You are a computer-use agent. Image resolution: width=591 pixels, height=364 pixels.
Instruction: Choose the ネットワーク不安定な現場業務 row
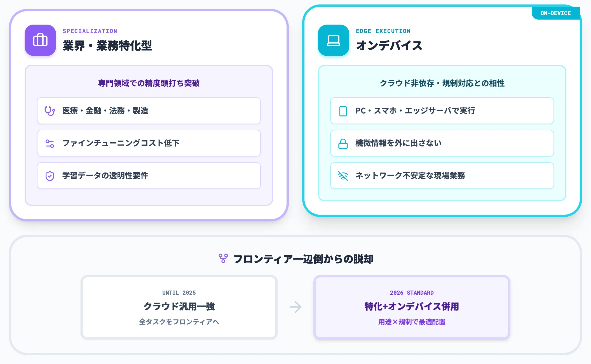[442, 176]
